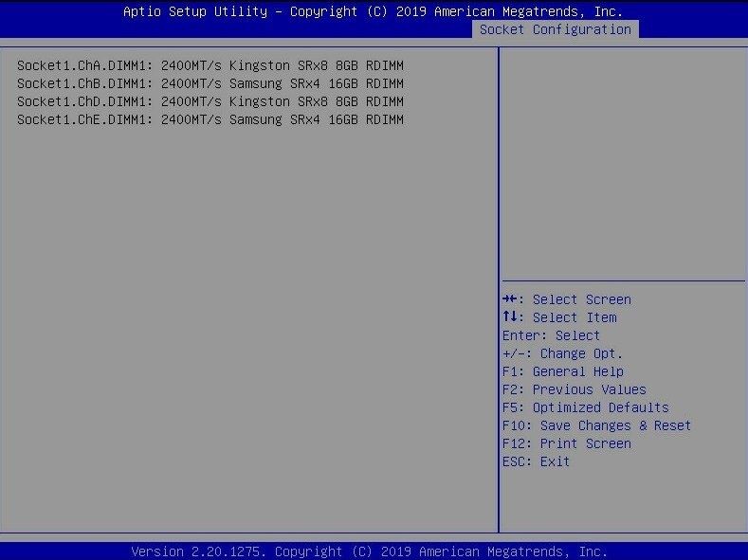This screenshot has height=560, width=748.
Task: Click the F12: Print Screen line
Action: [x=567, y=443]
